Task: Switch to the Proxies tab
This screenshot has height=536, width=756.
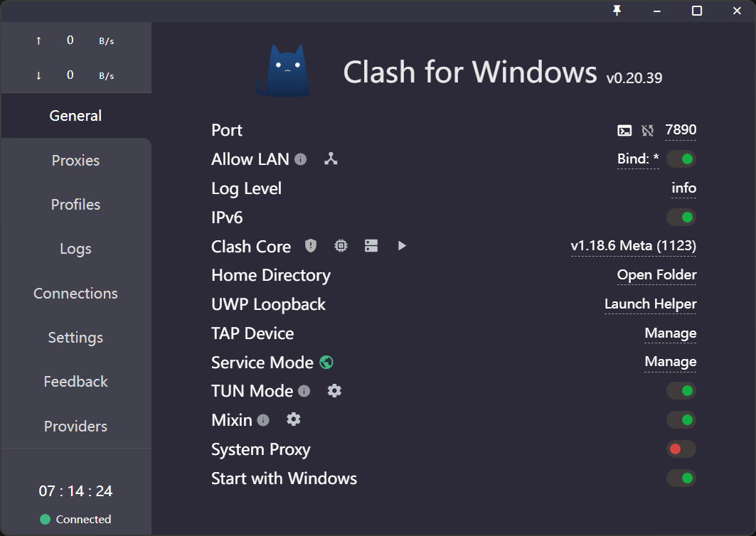Action: (75, 161)
